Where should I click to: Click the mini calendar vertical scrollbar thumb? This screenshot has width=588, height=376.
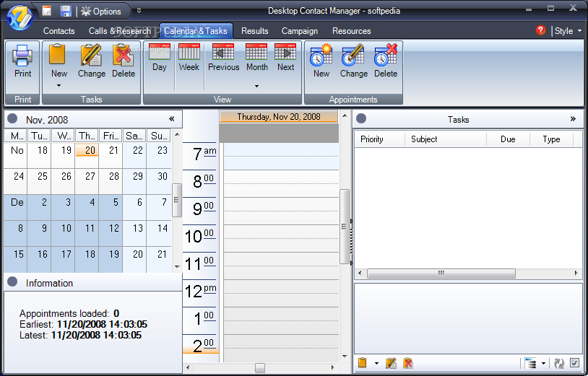[x=177, y=200]
